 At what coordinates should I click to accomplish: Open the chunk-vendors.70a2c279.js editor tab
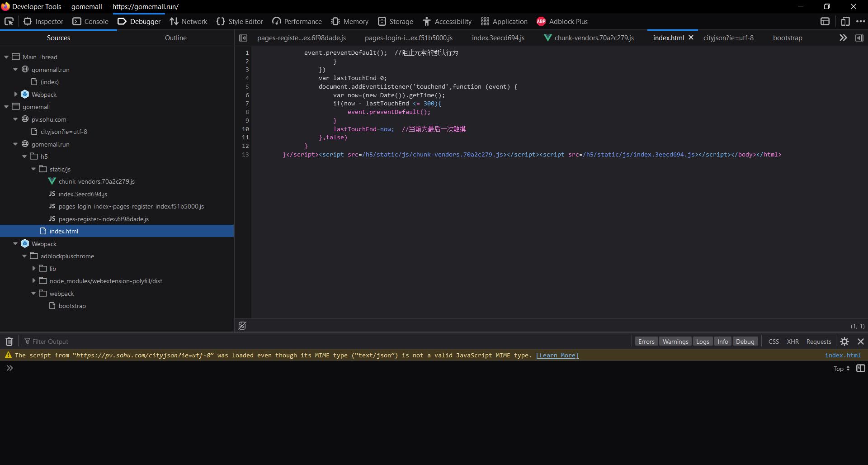[x=589, y=38]
